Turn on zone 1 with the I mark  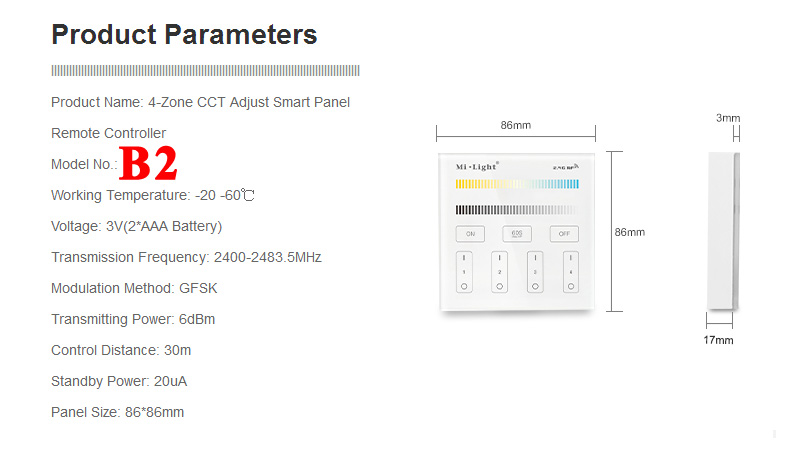[464, 258]
